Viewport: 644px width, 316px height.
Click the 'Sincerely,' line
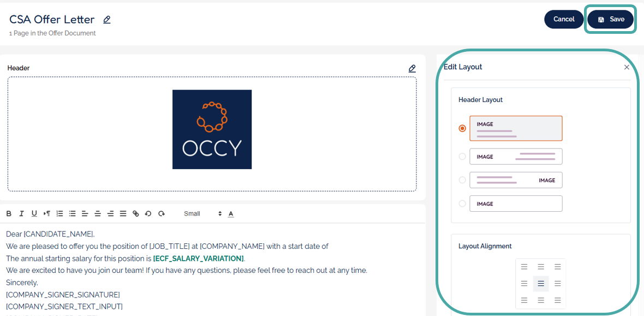[x=22, y=283]
